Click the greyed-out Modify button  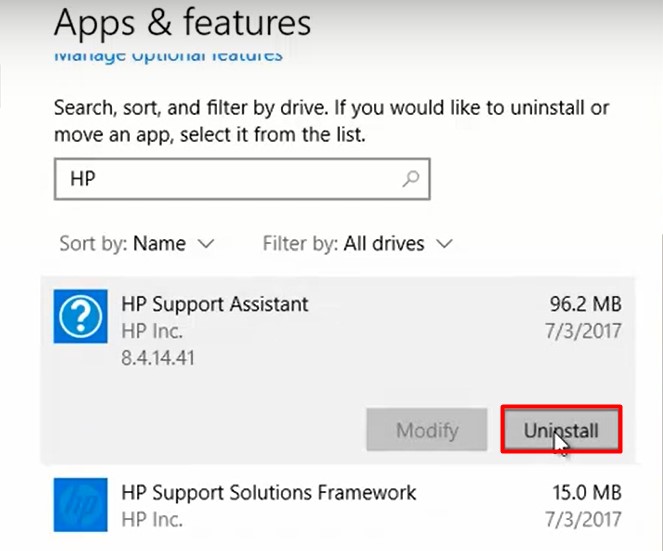pos(427,431)
